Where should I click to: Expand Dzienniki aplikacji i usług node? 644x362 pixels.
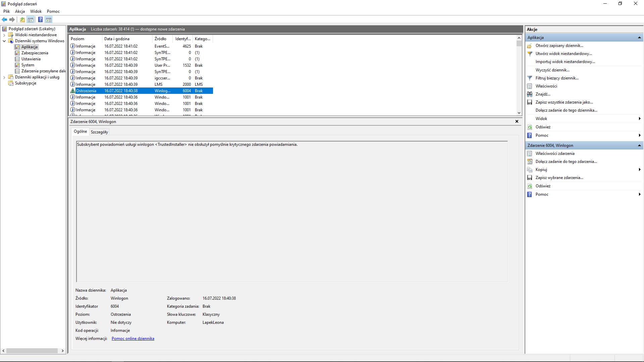4,77
